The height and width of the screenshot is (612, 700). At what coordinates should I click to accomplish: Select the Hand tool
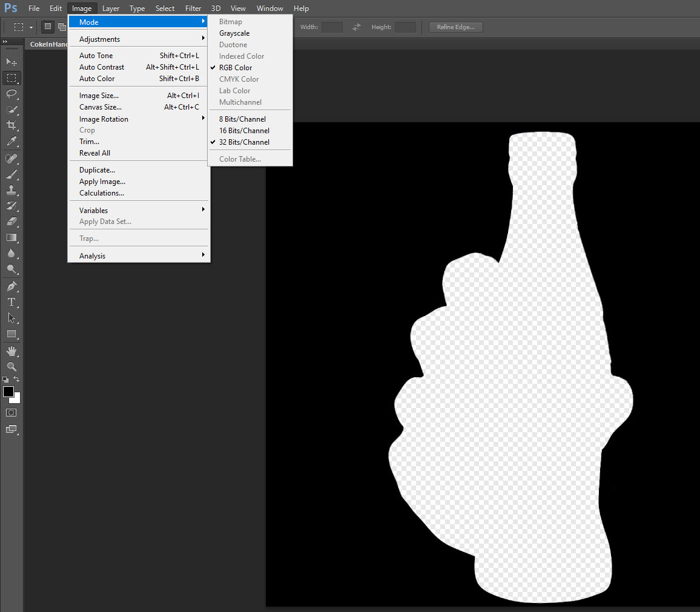pyautogui.click(x=11, y=351)
